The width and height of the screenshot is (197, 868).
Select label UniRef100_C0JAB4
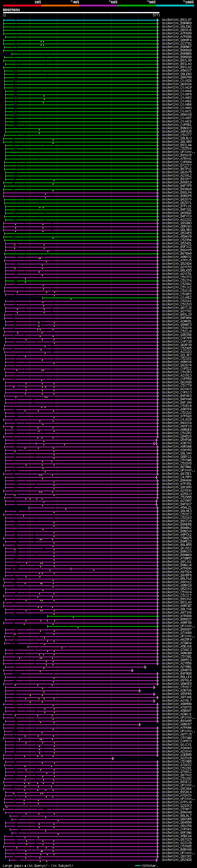click(177, 104)
